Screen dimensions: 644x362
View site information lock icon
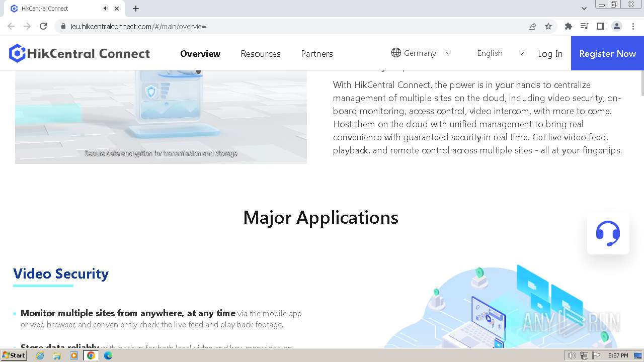click(63, 26)
